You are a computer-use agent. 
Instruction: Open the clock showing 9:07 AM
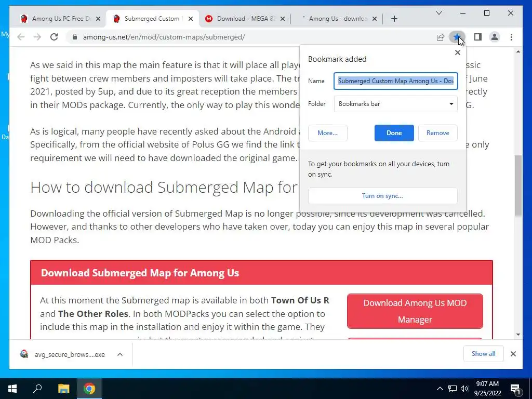(487, 389)
